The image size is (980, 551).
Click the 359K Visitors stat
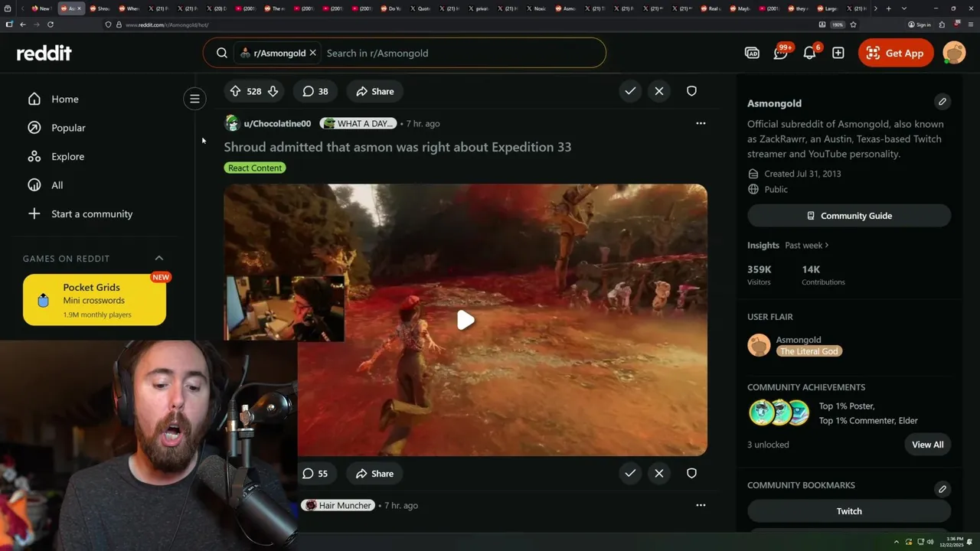pos(759,275)
